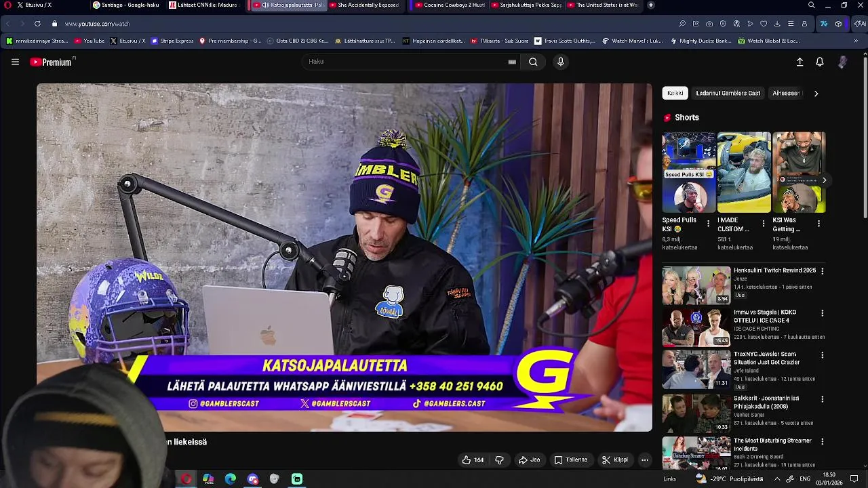Open the YouTube account avatar menu

tap(842, 62)
